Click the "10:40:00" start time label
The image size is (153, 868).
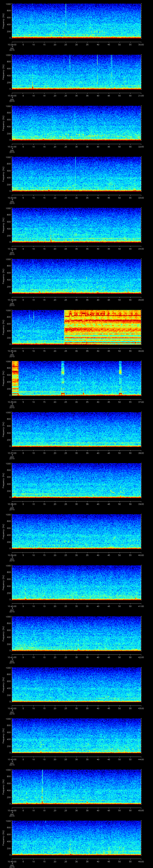pyautogui.click(x=12, y=606)
